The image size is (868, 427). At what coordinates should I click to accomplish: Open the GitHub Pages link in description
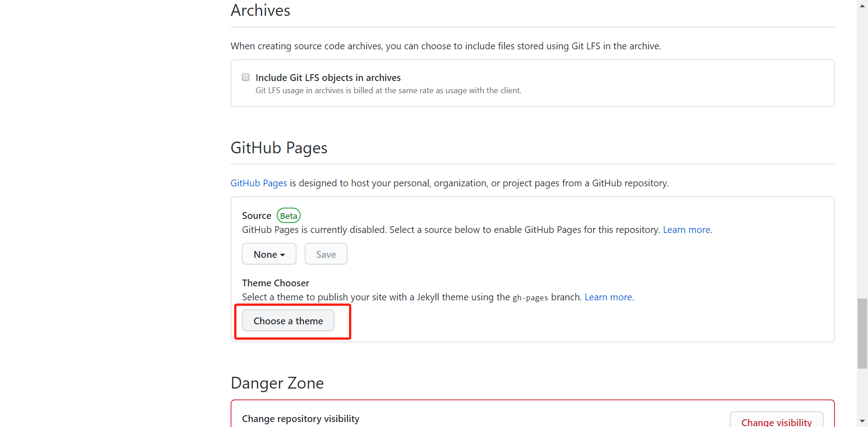pos(259,183)
